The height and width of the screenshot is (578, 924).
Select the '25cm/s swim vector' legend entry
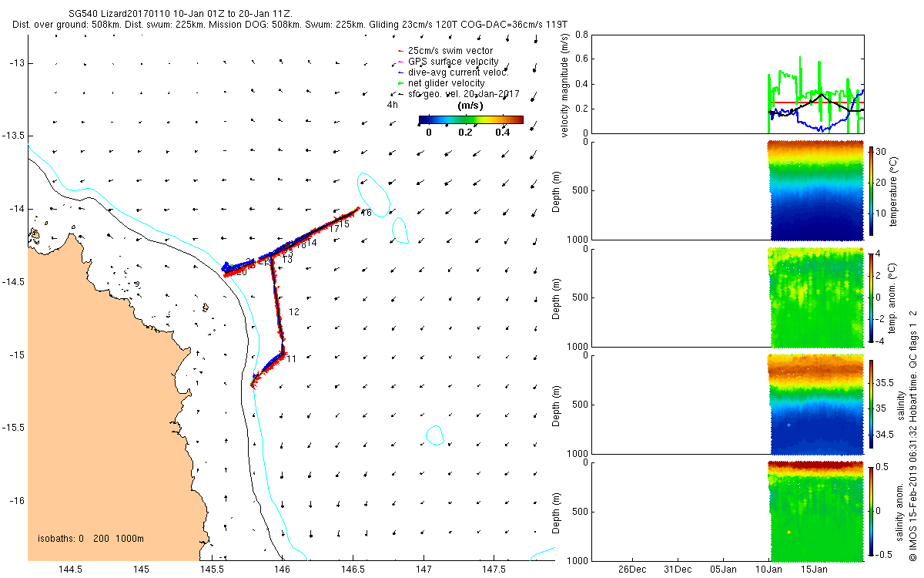click(x=444, y=51)
